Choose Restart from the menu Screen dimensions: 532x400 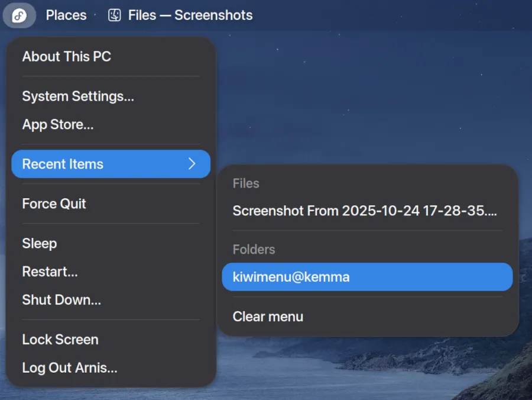click(x=50, y=272)
